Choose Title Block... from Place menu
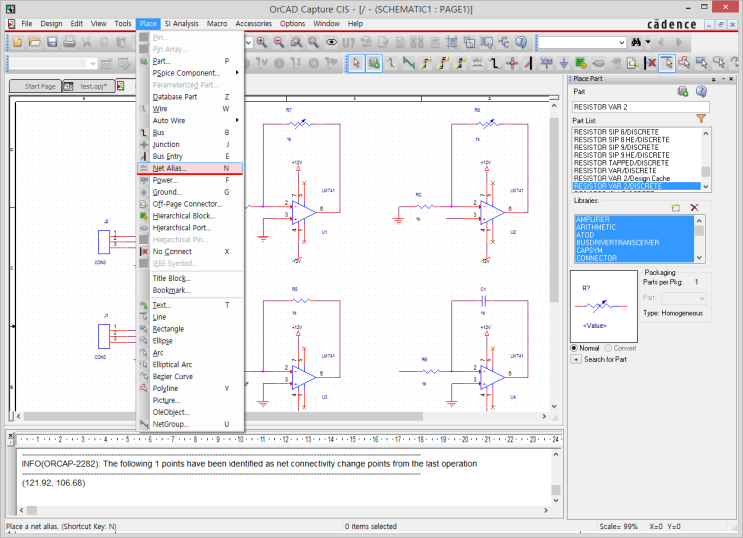The height and width of the screenshot is (538, 743). pos(190,278)
